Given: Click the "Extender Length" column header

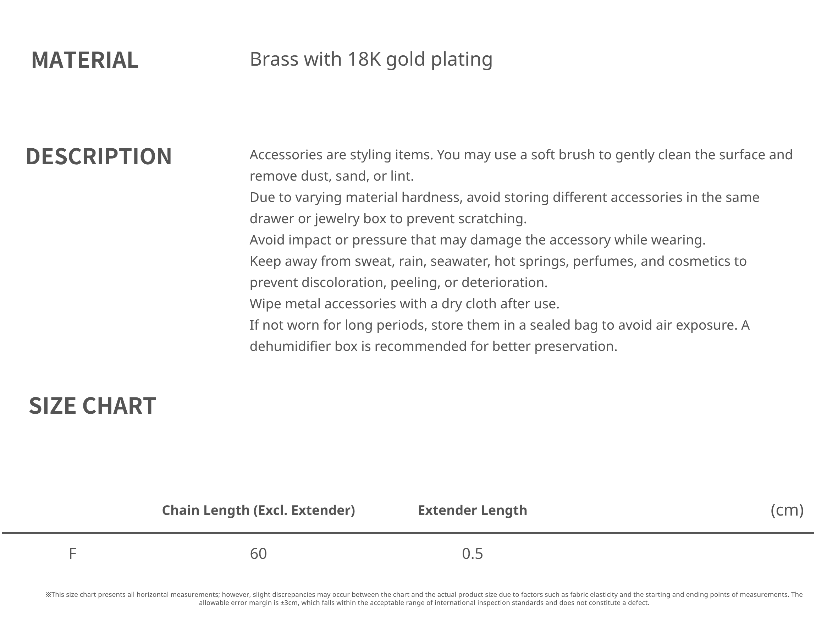Looking at the screenshot, I should (472, 511).
